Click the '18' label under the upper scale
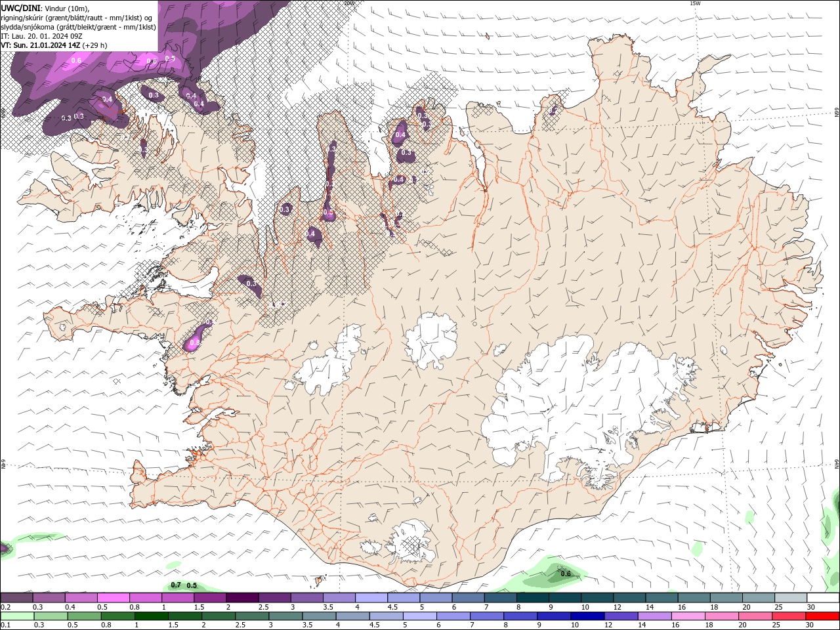This screenshot has width=840, height=630. click(x=714, y=607)
